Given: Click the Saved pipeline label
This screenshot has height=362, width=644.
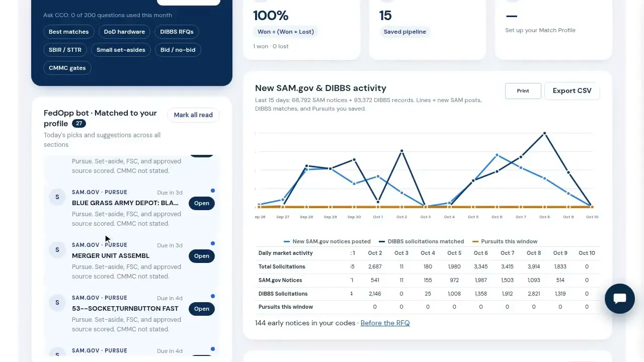Looking at the screenshot, I should [405, 32].
